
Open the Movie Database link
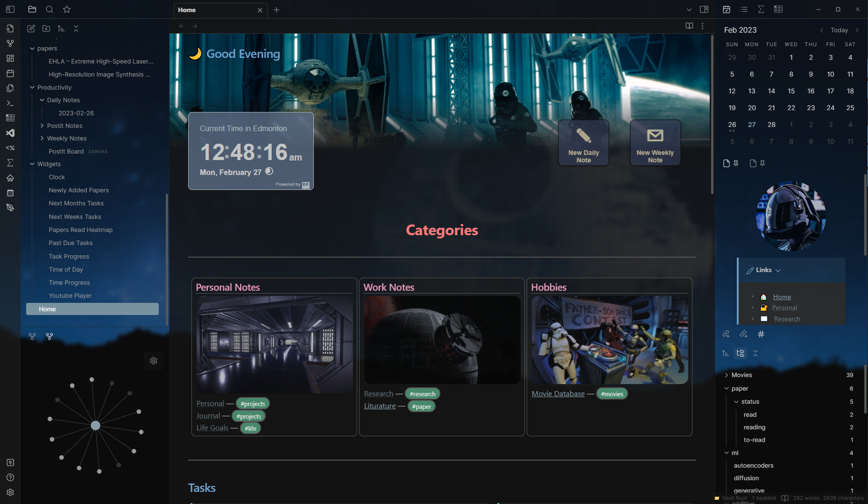point(558,393)
